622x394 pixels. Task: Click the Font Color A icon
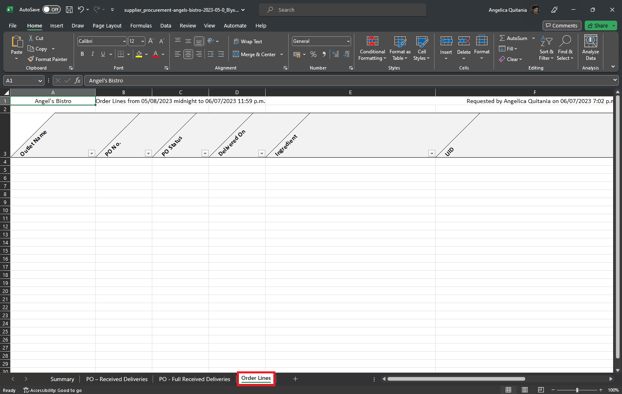(x=156, y=54)
